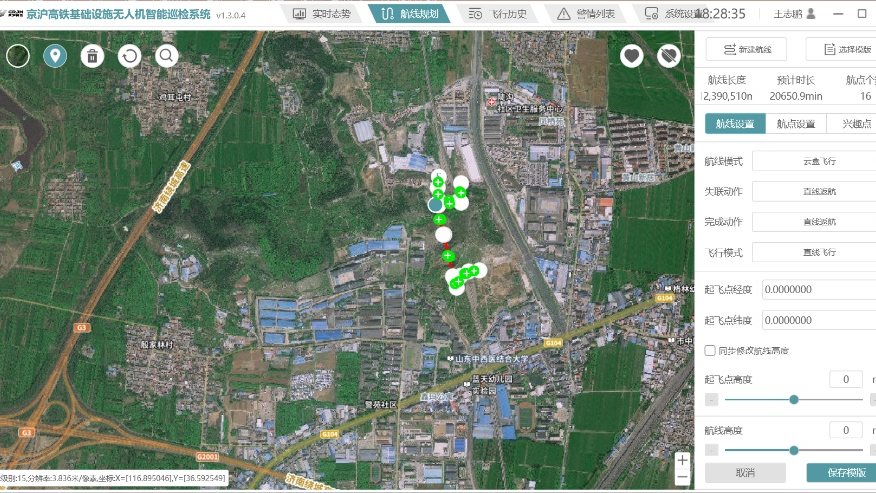Open the 航线模式 dropdown

pyautogui.click(x=813, y=161)
